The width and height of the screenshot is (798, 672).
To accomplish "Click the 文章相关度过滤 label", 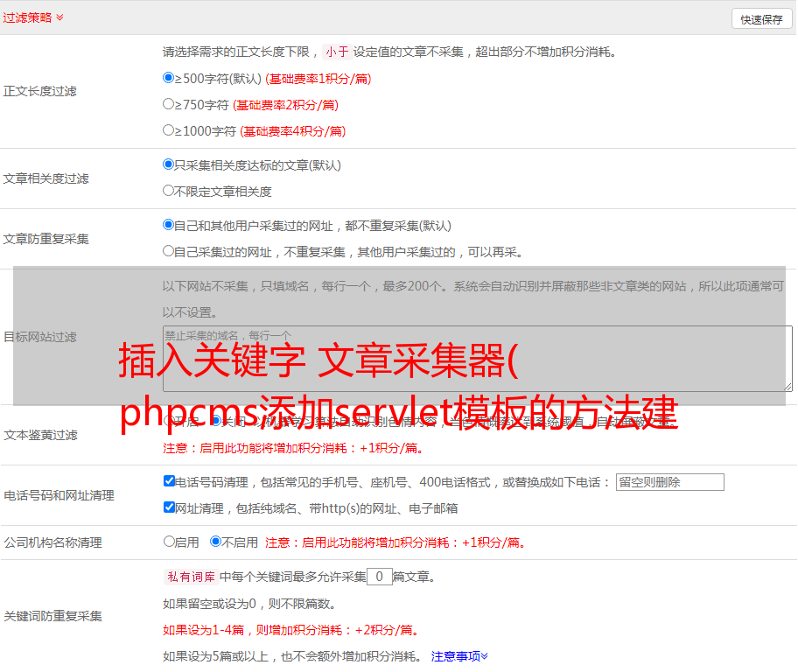I will [x=46, y=178].
